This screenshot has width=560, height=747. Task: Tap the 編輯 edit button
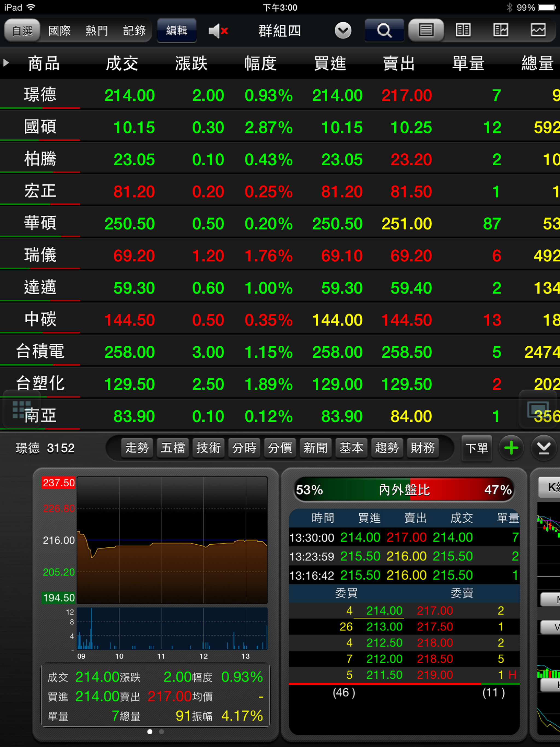[177, 31]
